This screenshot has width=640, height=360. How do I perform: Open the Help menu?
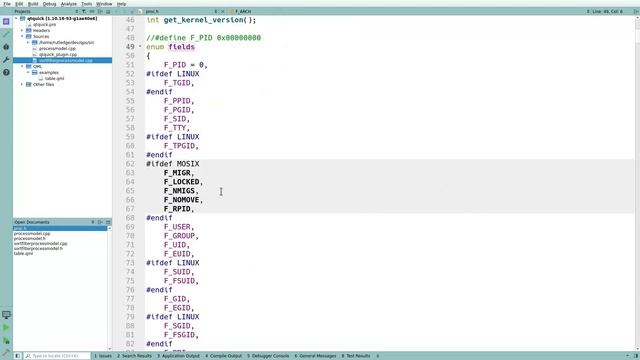121,4
